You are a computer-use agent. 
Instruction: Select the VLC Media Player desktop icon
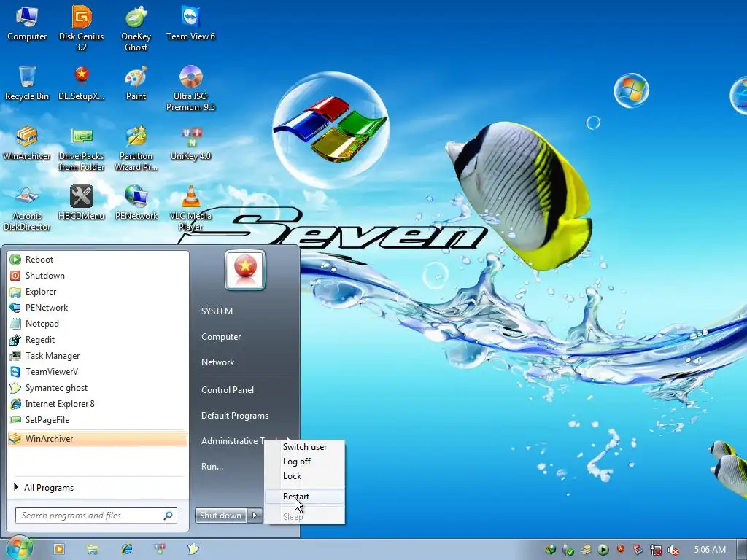(x=190, y=209)
